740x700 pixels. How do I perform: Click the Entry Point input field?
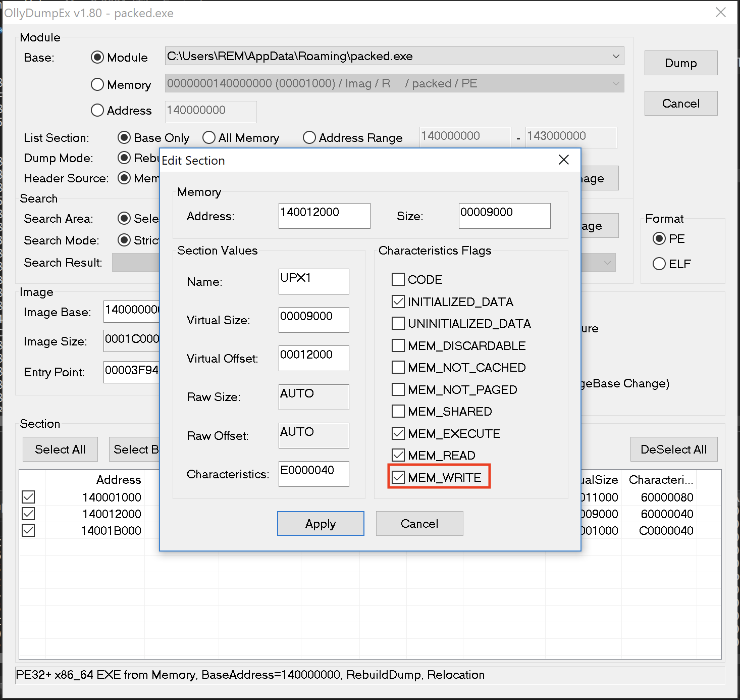[132, 372]
